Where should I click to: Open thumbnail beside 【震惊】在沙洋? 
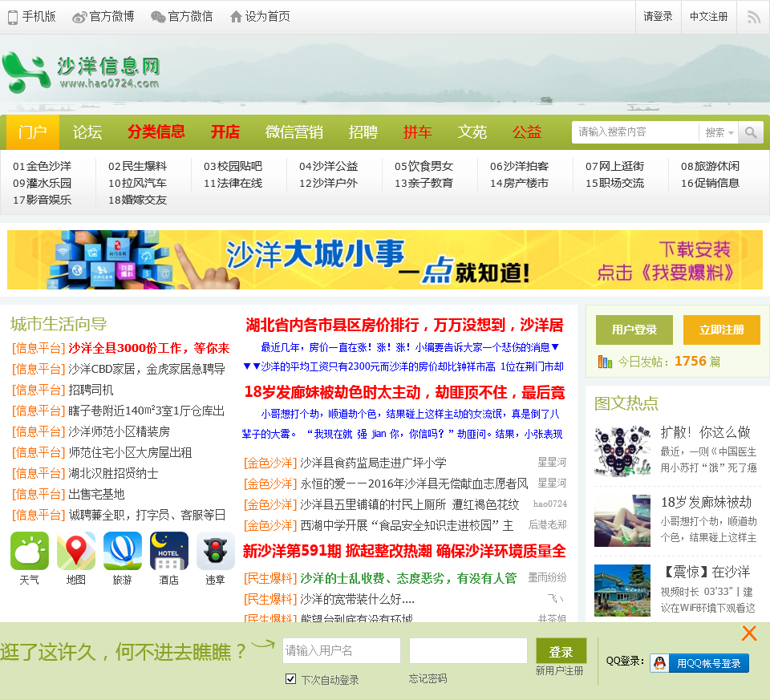(622, 590)
